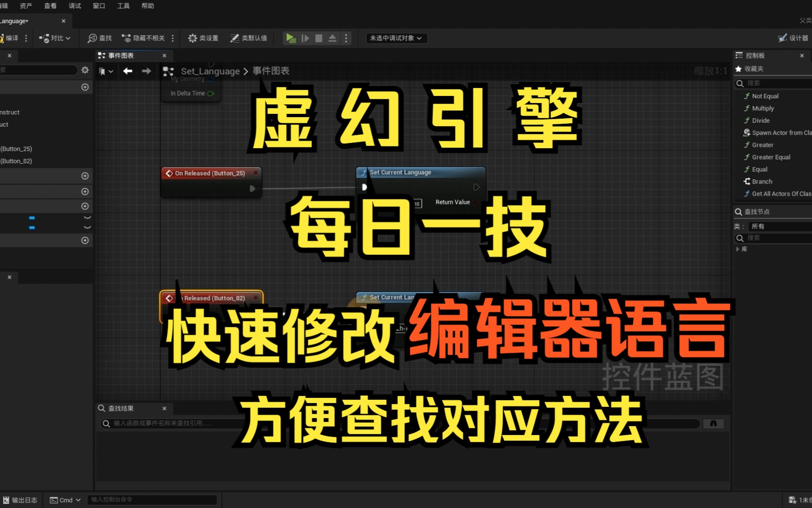812x508 pixels.
Task: Click 事件图表 breadcrumb entry
Action: pos(271,71)
